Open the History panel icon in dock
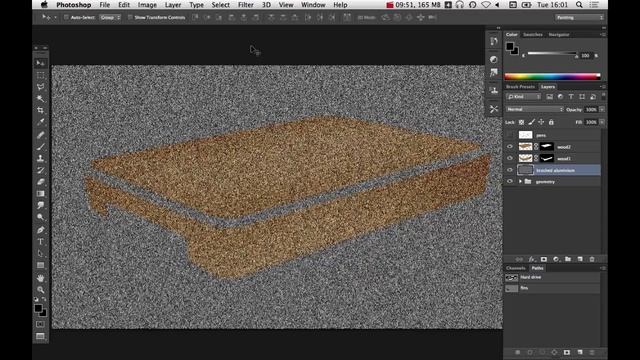This screenshot has height=360, width=640. coord(494,41)
